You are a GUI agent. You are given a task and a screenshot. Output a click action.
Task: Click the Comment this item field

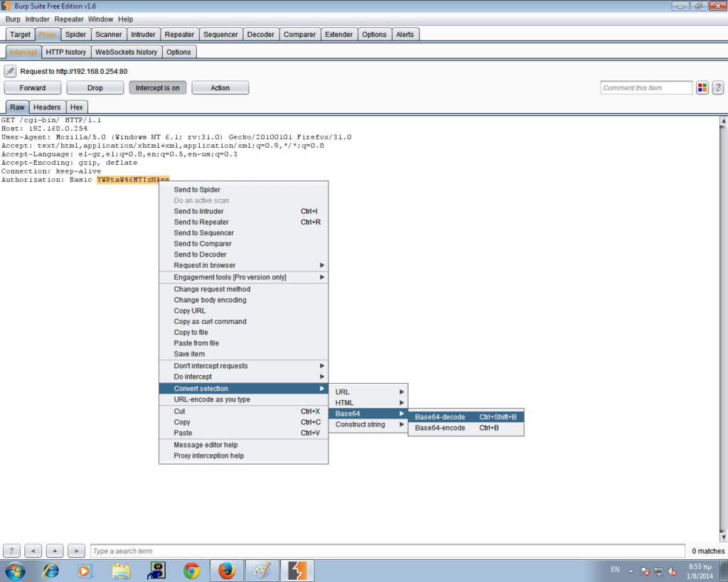tap(646, 87)
